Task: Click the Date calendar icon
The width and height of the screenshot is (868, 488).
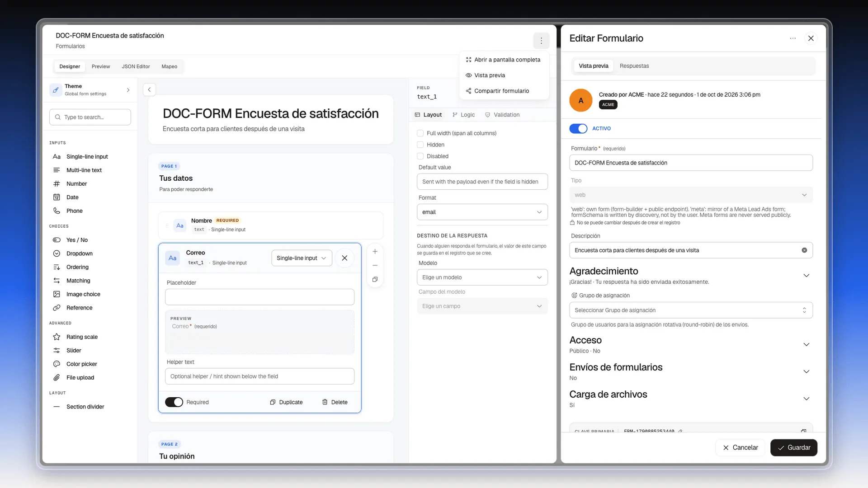Action: [x=57, y=197]
